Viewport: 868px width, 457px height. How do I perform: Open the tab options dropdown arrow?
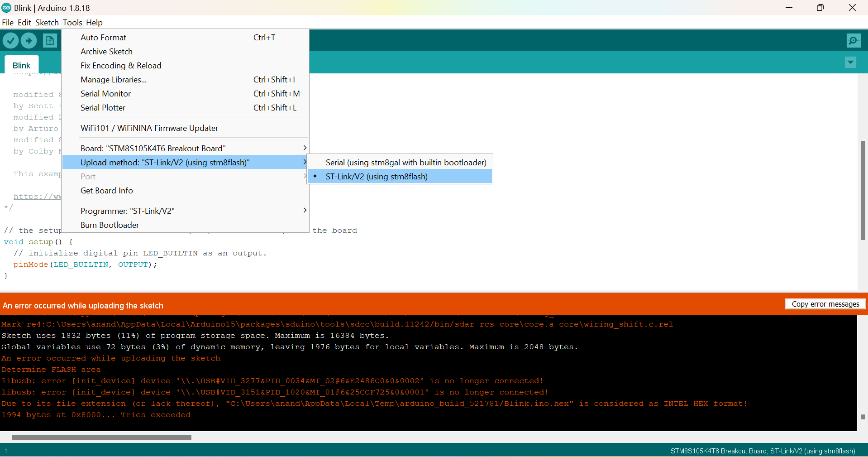(850, 62)
